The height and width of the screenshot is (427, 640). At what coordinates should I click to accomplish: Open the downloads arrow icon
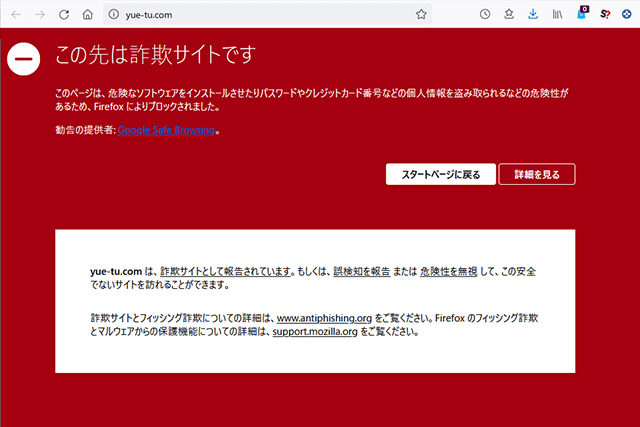pos(533,15)
